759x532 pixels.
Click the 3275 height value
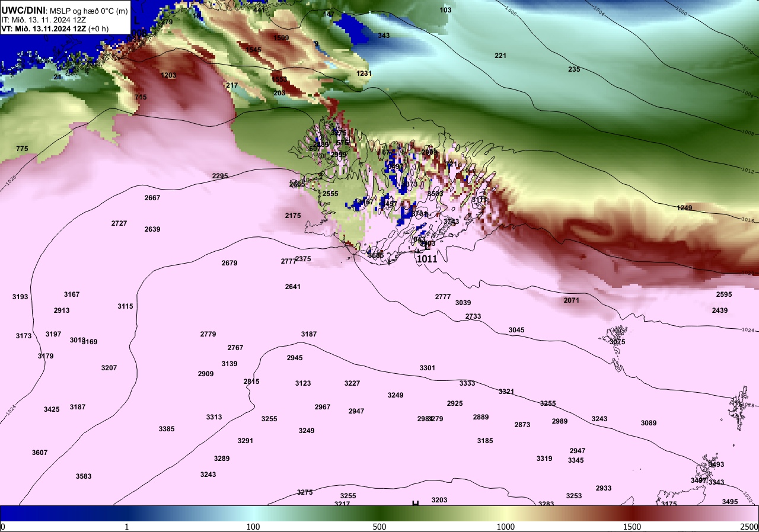[x=305, y=492]
